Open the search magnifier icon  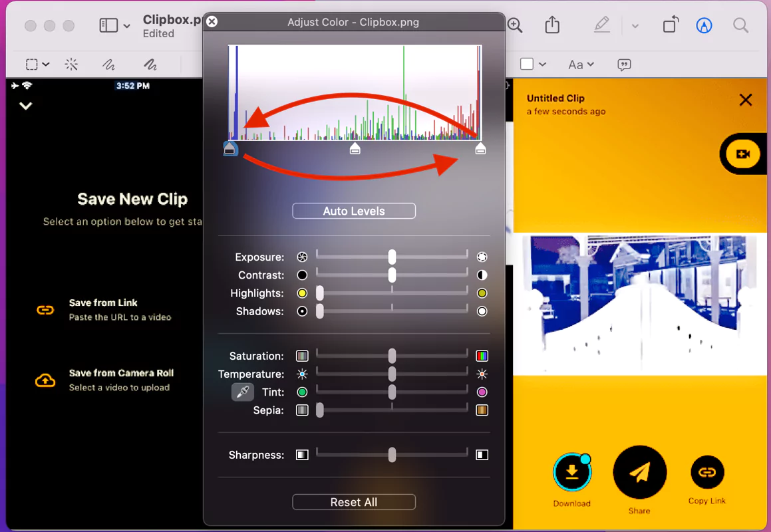click(740, 25)
